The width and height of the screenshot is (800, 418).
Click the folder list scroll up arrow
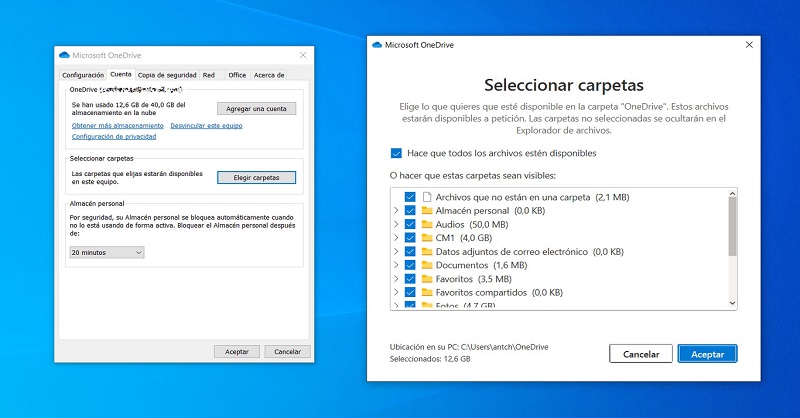pos(732,193)
